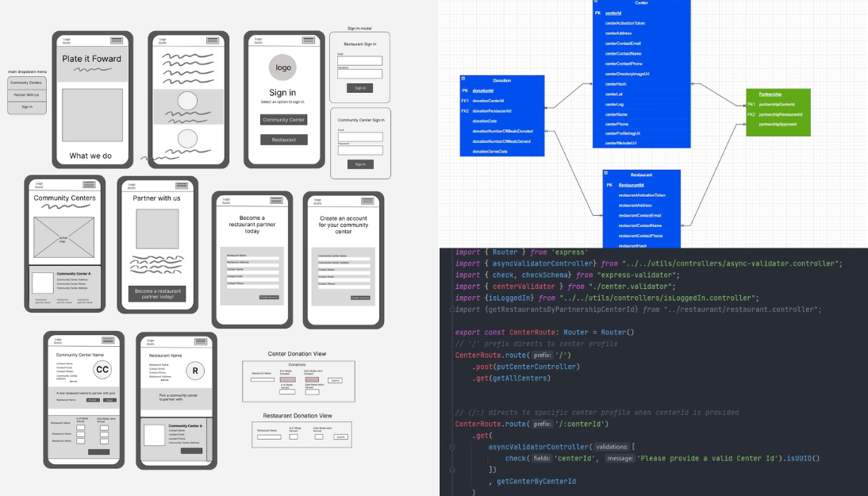This screenshot has width=868, height=496.
Task: Select Community Centers in main dropdown menu
Action: [26, 83]
